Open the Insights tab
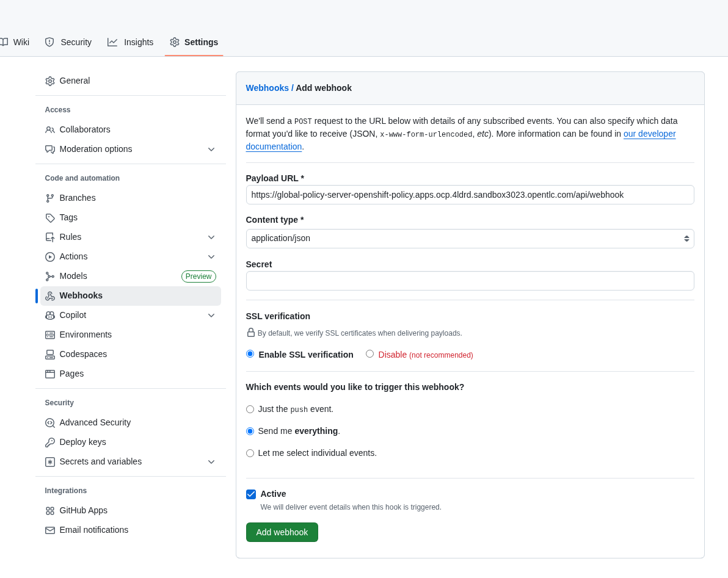Screen dimensions: 728x578 pyautogui.click(x=131, y=42)
